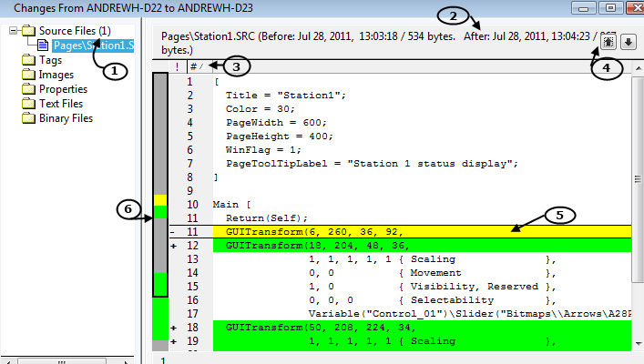Select the Text Files tree item
This screenshot has height=364, width=644.
[62, 104]
